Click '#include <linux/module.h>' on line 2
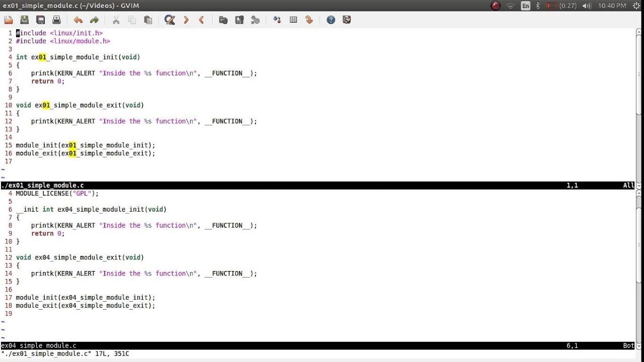 point(63,41)
